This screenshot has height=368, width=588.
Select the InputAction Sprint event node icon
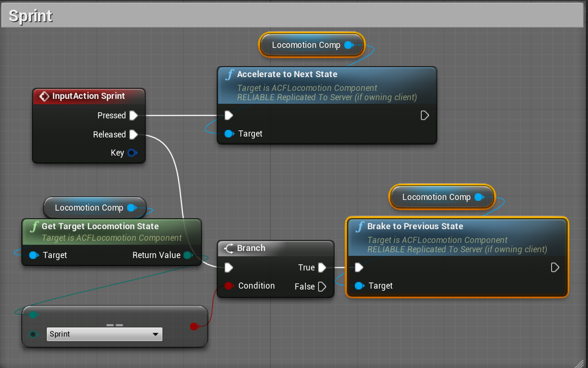44,96
